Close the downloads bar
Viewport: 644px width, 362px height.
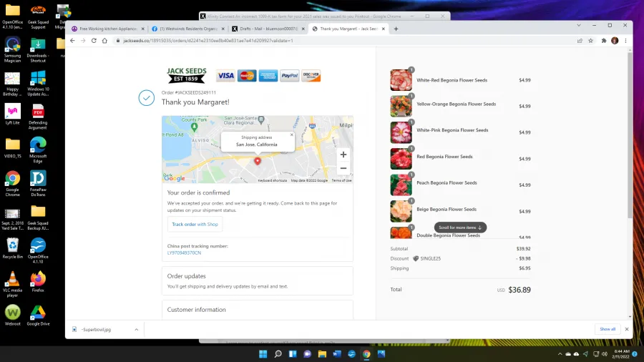coord(627,329)
